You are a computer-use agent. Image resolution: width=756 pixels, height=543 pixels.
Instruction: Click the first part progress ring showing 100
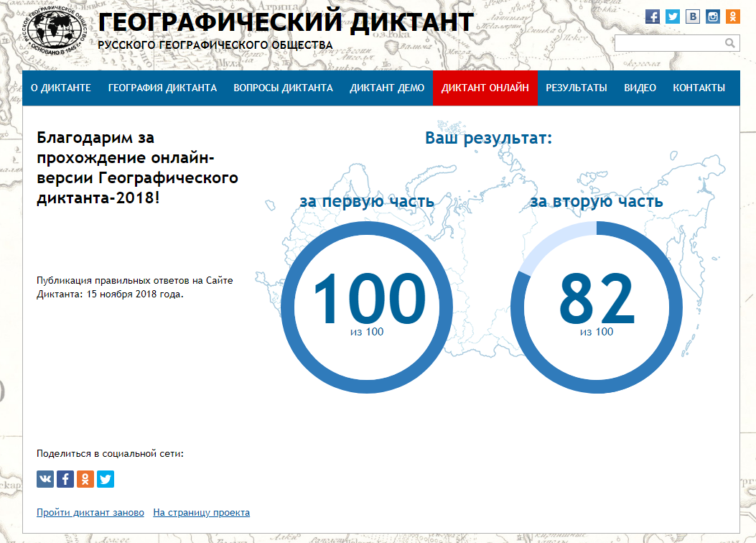click(x=367, y=307)
